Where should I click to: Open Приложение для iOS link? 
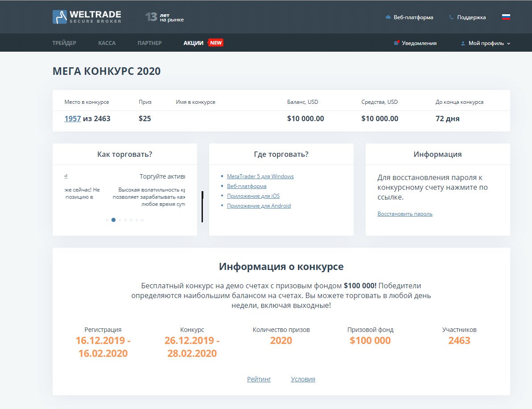point(253,196)
